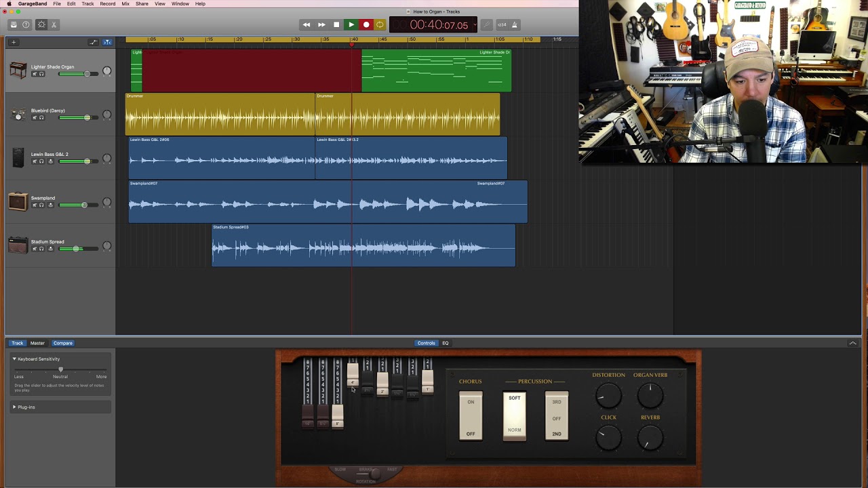Click the Keyboard Sensitivity slider handle
868x488 pixels.
click(x=60, y=369)
